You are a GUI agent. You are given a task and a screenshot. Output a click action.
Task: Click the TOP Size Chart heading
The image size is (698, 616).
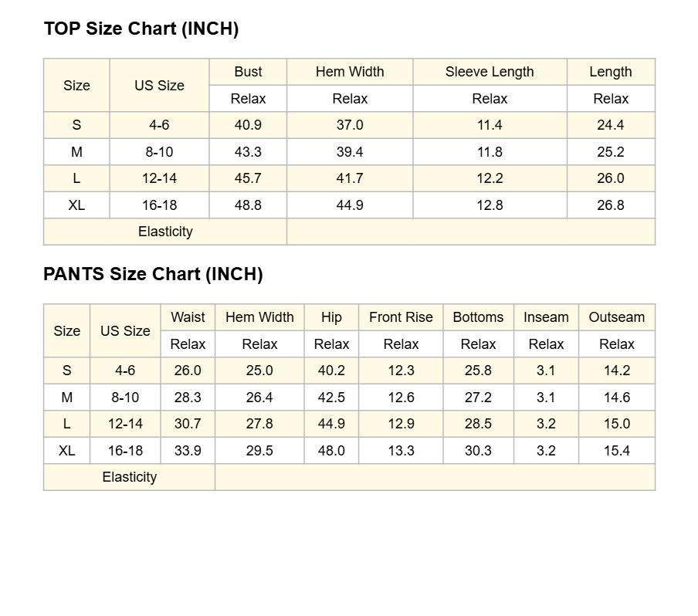[141, 29]
